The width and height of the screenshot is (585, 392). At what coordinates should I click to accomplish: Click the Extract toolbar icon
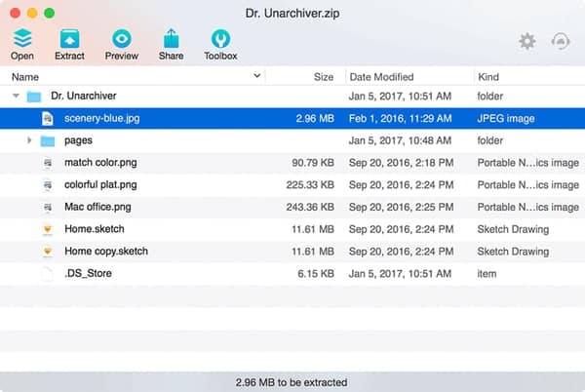point(69,38)
